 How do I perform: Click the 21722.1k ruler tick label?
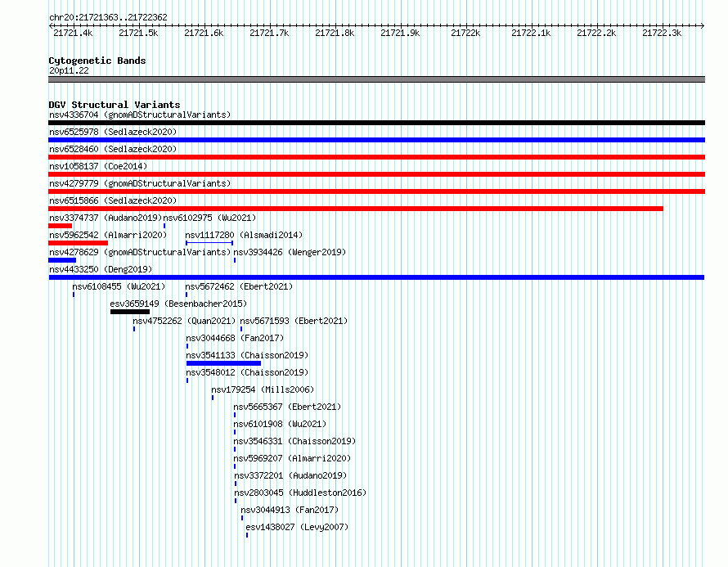tap(531, 33)
